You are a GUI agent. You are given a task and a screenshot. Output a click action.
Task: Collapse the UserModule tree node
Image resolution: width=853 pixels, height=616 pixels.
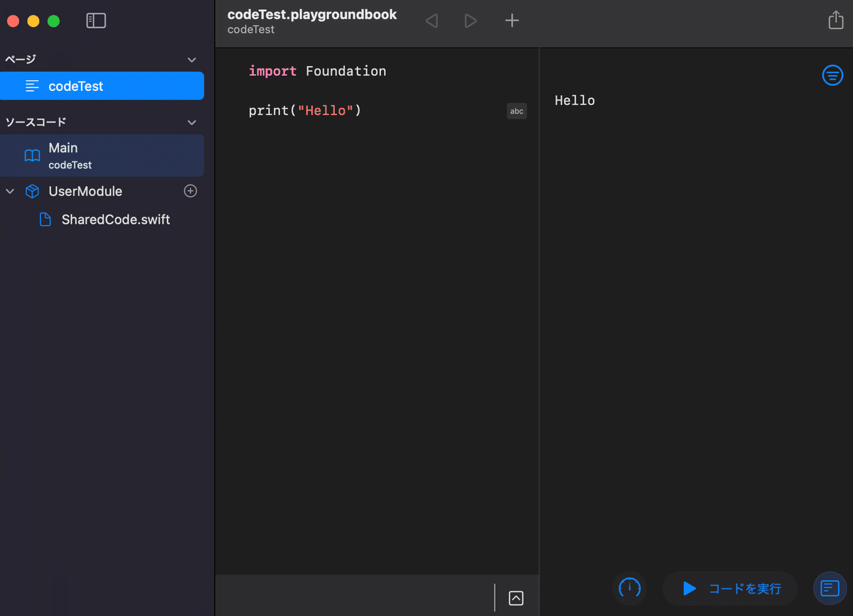pos(10,191)
